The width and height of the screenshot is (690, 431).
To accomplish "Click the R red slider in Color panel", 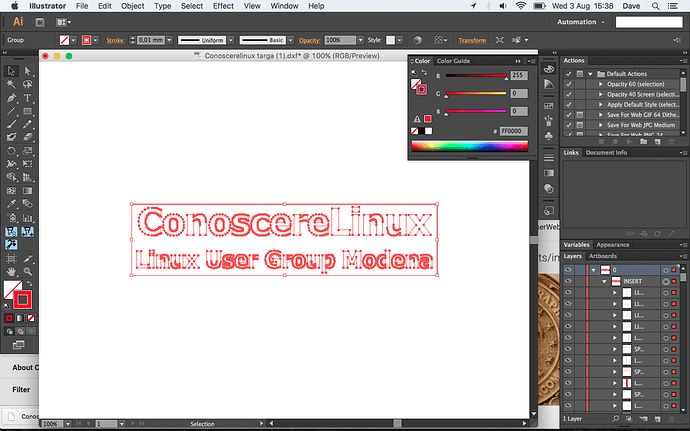I will click(476, 76).
